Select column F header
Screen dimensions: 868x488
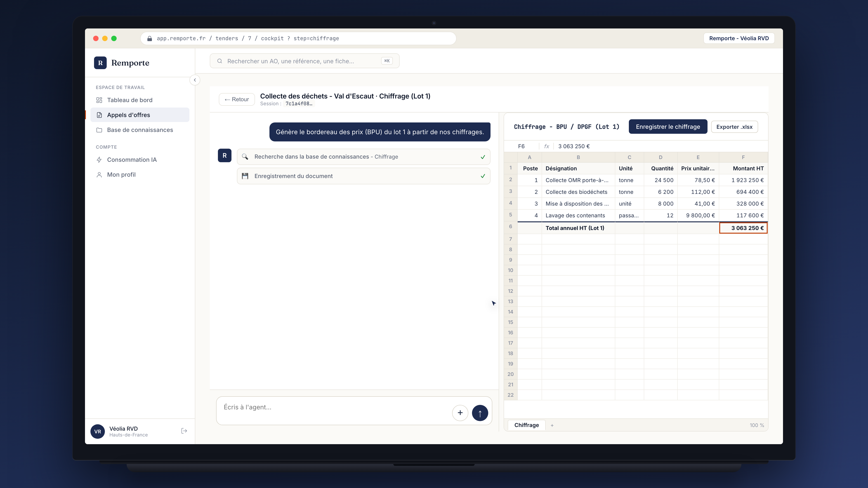click(743, 157)
